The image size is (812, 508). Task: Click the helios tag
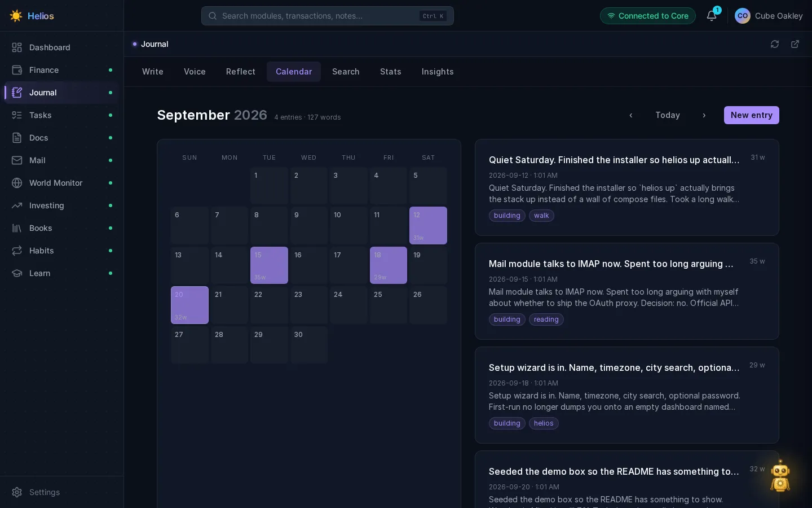544,423
